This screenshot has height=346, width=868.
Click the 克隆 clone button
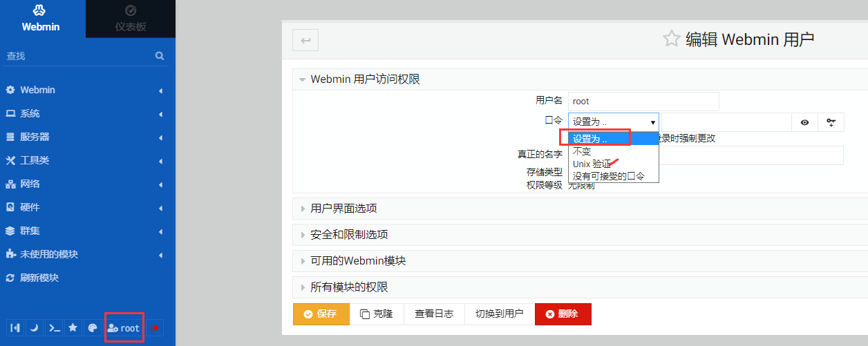pyautogui.click(x=377, y=314)
